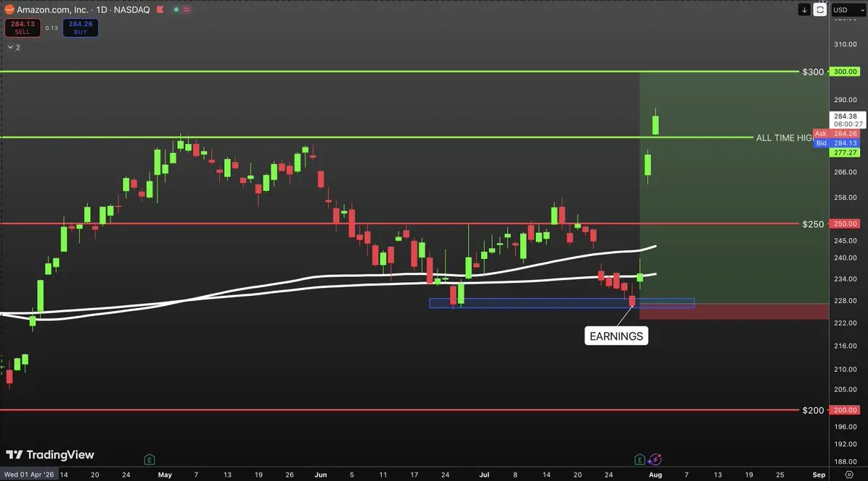Click the 188.00 price scale value
868x481 pixels.
(846, 462)
